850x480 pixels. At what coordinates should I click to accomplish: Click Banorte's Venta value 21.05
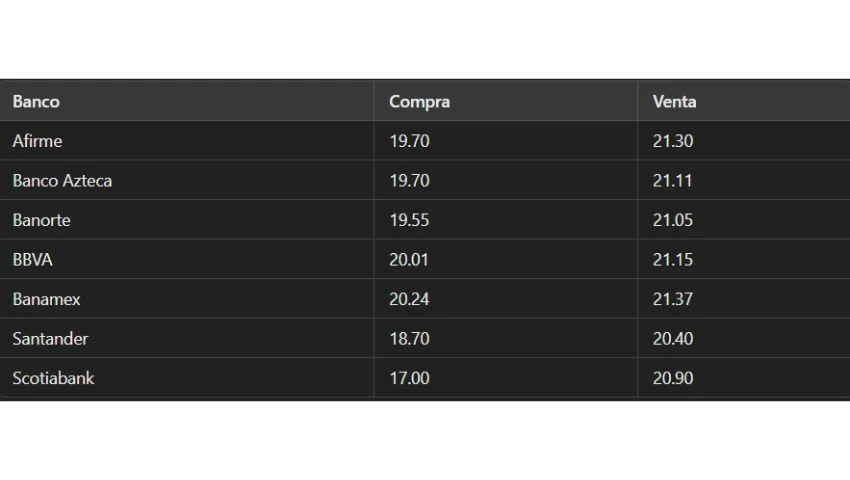pos(673,220)
